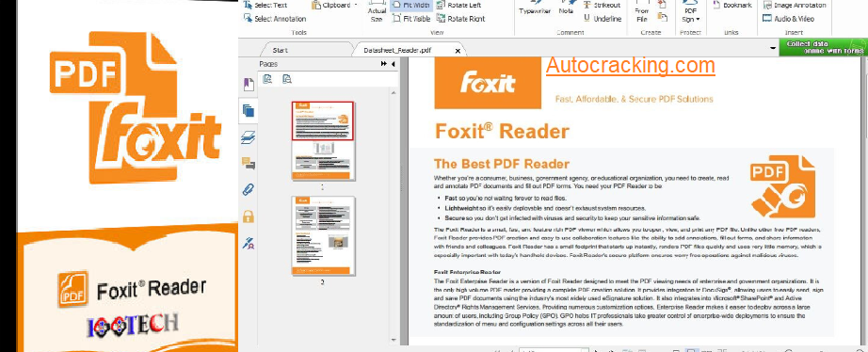The width and height of the screenshot is (868, 352).
Task: Open the Attachments paperclip panel icon
Action: pyautogui.click(x=249, y=190)
